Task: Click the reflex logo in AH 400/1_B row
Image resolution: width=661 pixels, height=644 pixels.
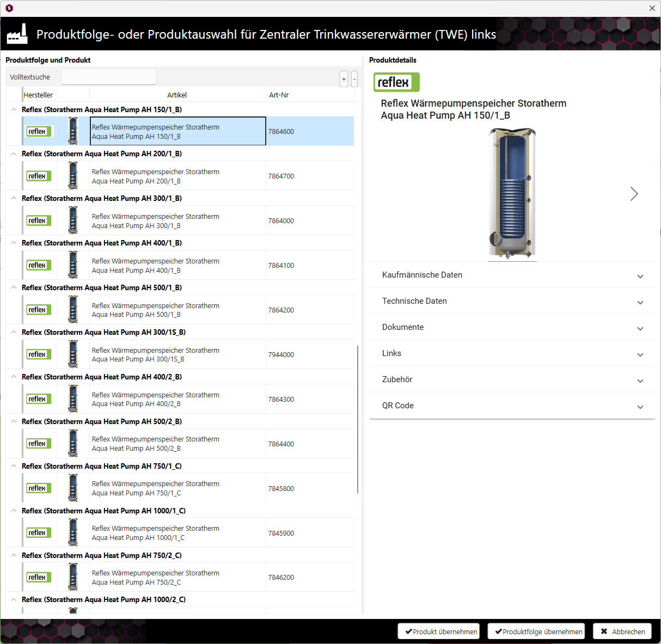Action: [39, 265]
